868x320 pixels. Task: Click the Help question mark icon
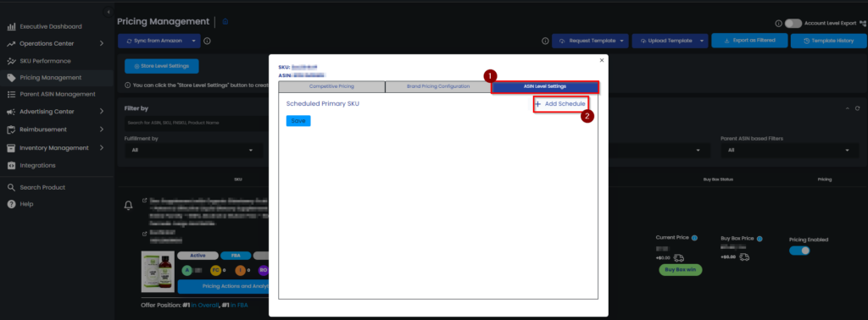11,204
